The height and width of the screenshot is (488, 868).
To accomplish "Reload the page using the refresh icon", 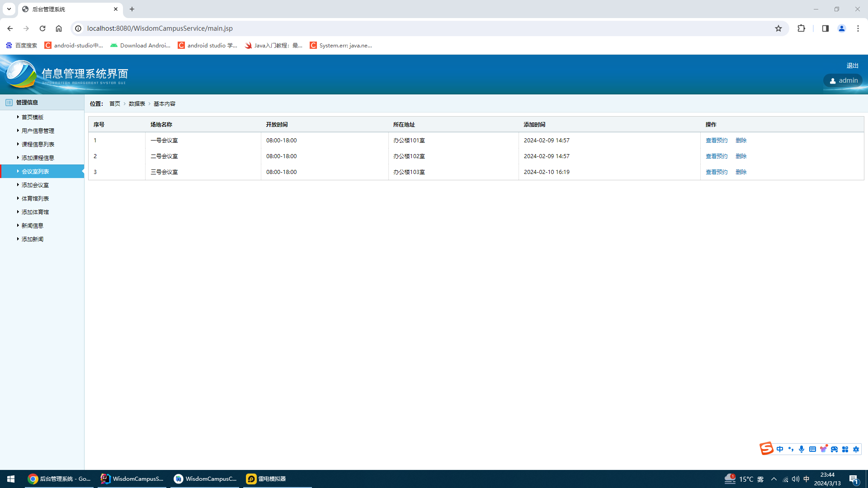I will pos(42,28).
